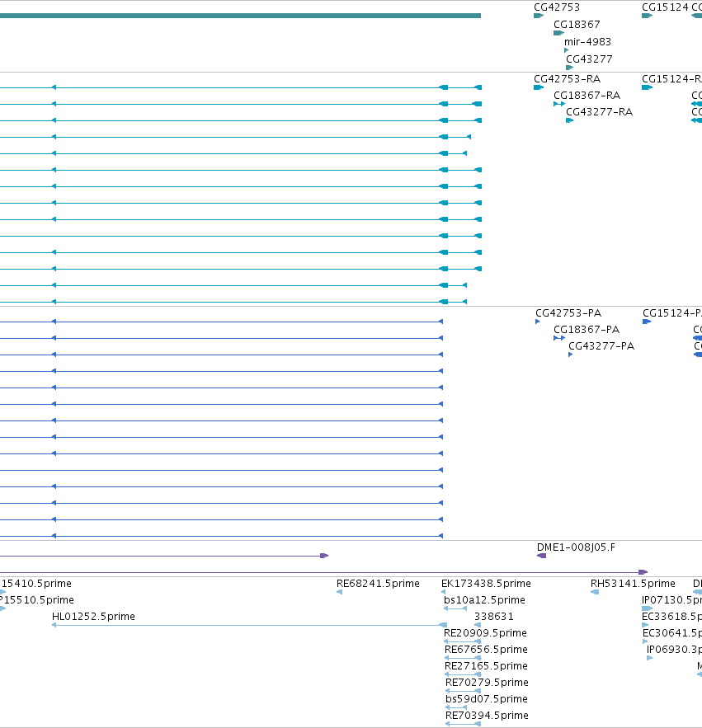Screen dimensions: 702x728
Task: Click the arrow glyph under RE68241.5prime
Action: [339, 592]
